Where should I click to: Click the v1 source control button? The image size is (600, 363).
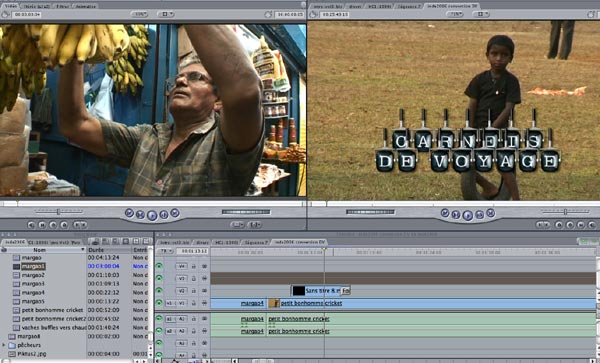pos(170,303)
